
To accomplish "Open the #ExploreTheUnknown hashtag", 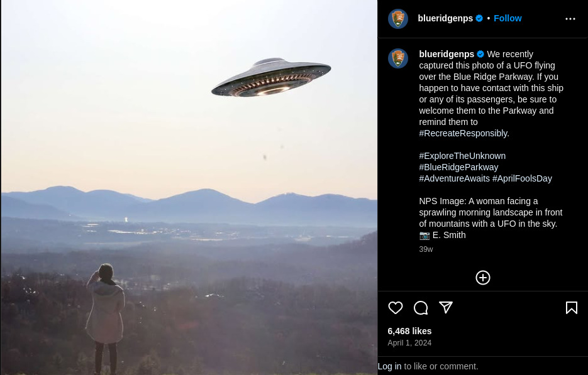I will pyautogui.click(x=462, y=156).
